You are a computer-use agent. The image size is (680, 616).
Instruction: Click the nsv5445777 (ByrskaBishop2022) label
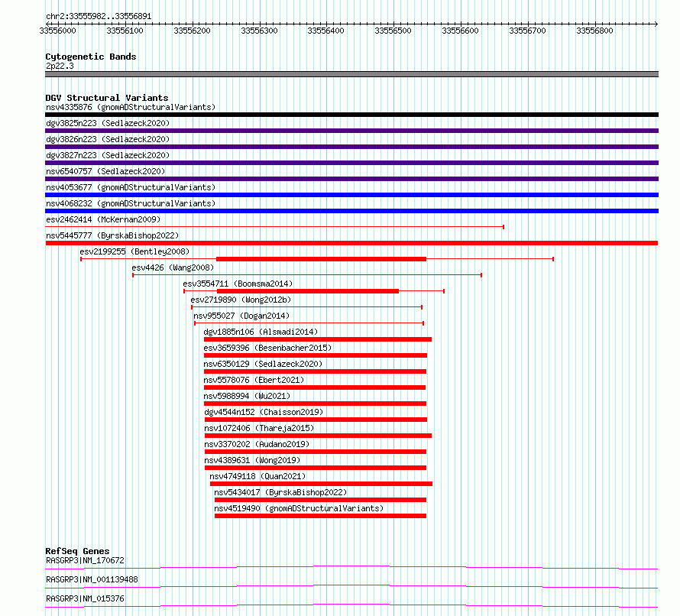[112, 235]
